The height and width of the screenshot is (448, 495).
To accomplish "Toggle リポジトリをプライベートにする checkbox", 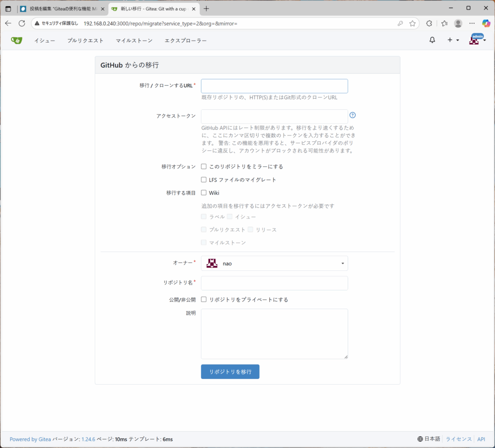I will 204,299.
